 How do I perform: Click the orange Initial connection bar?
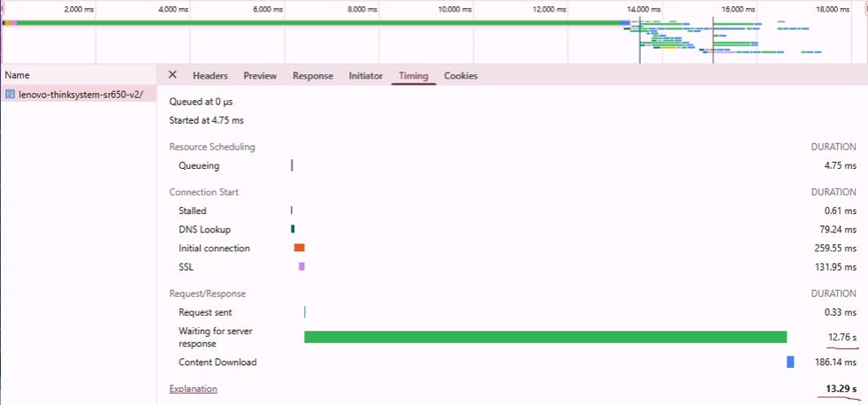pyautogui.click(x=299, y=248)
